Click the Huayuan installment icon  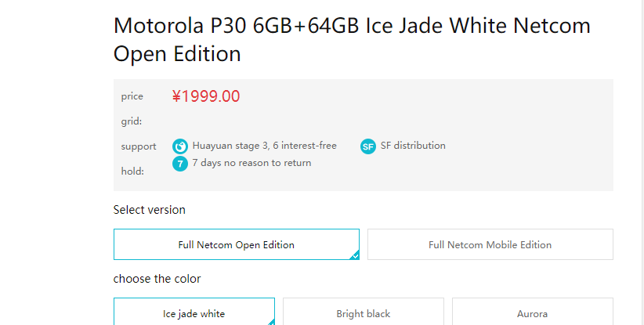180,146
